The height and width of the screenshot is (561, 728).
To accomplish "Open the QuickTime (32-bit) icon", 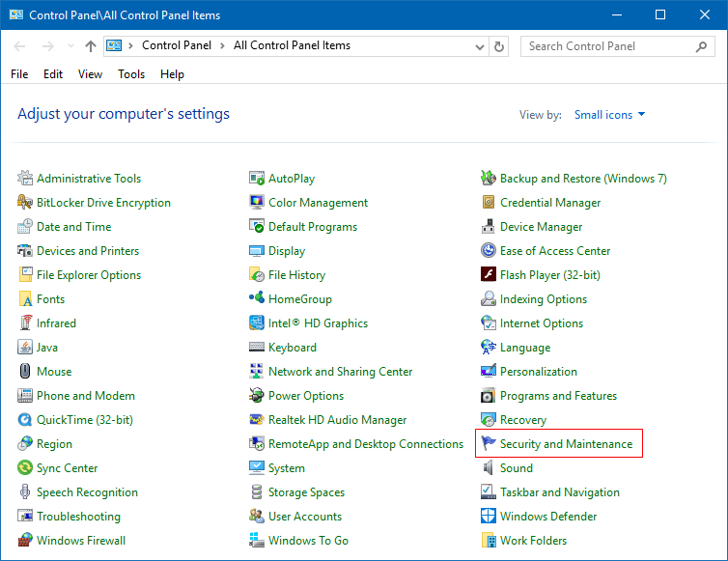I will click(x=25, y=419).
